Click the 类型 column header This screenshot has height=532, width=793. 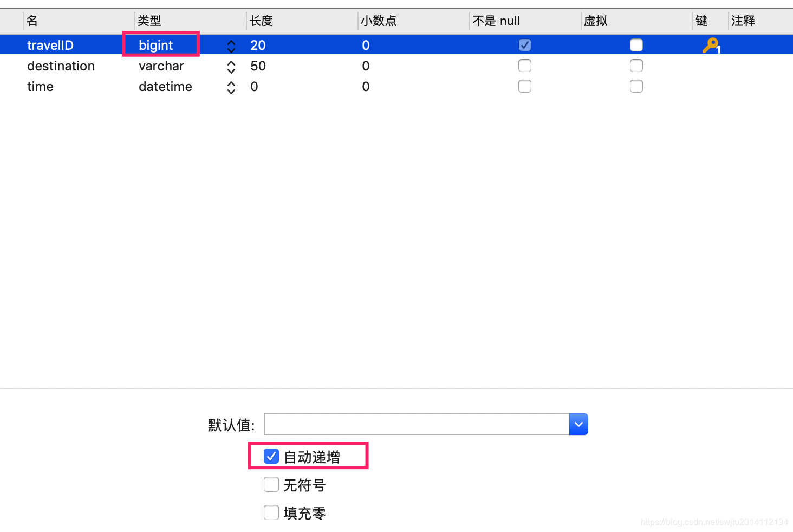[x=149, y=21]
